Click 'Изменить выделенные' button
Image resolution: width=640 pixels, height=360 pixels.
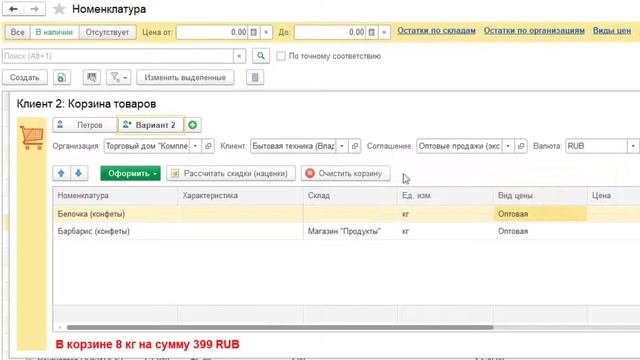coord(185,77)
